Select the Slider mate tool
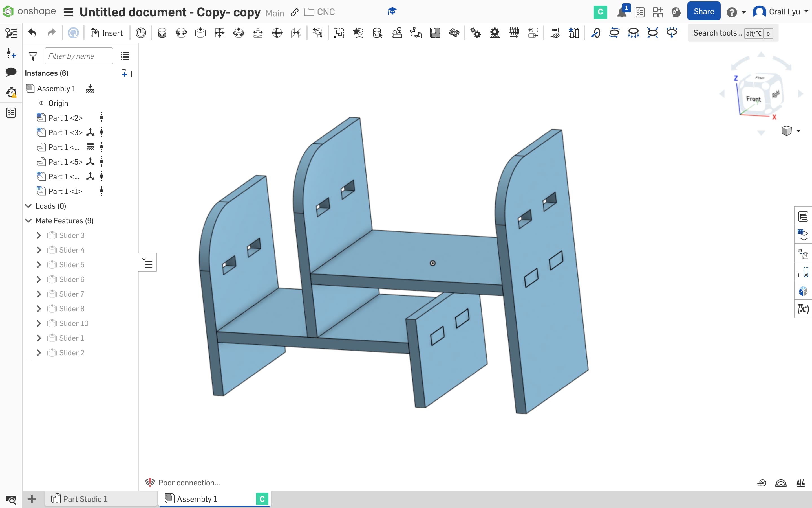The height and width of the screenshot is (508, 812). click(200, 32)
